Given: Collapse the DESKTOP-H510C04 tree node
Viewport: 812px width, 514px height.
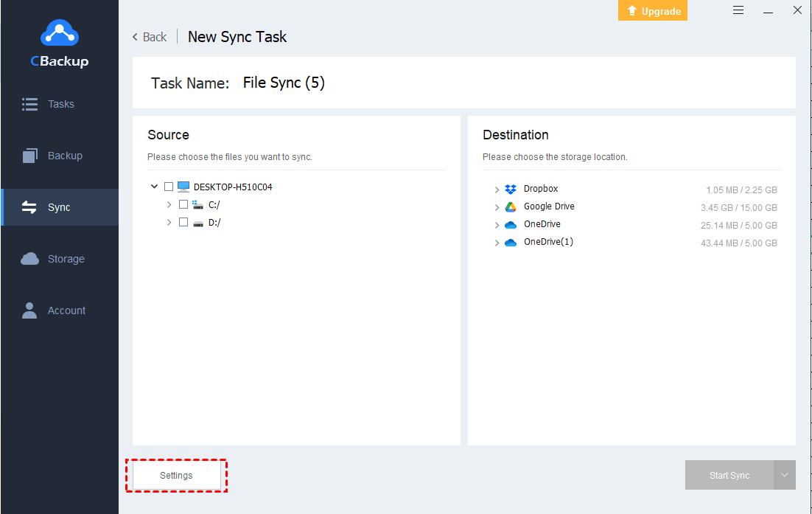Looking at the screenshot, I should [154, 187].
